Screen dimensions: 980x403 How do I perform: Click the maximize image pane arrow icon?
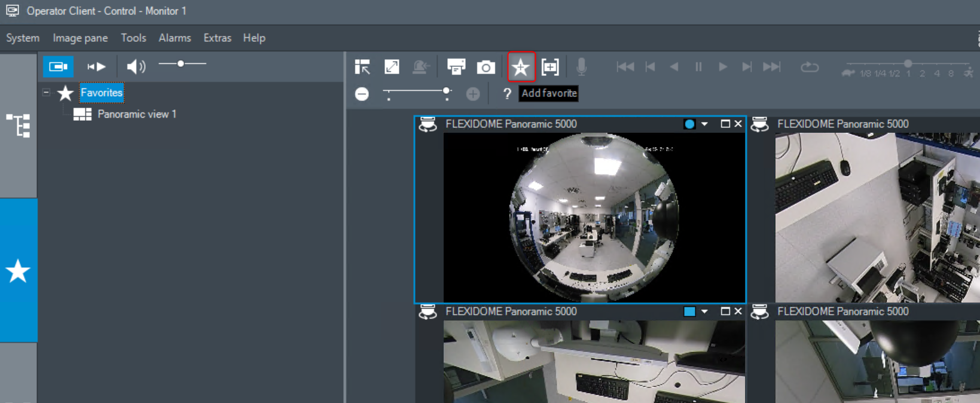(x=392, y=67)
